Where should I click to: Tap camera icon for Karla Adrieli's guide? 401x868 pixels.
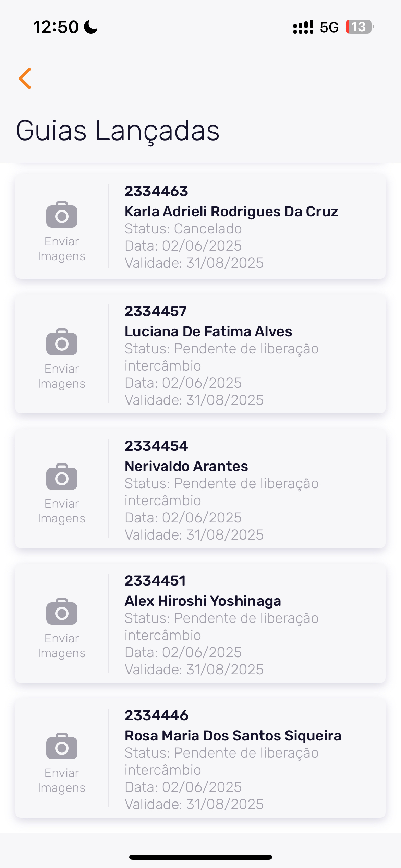(62, 215)
